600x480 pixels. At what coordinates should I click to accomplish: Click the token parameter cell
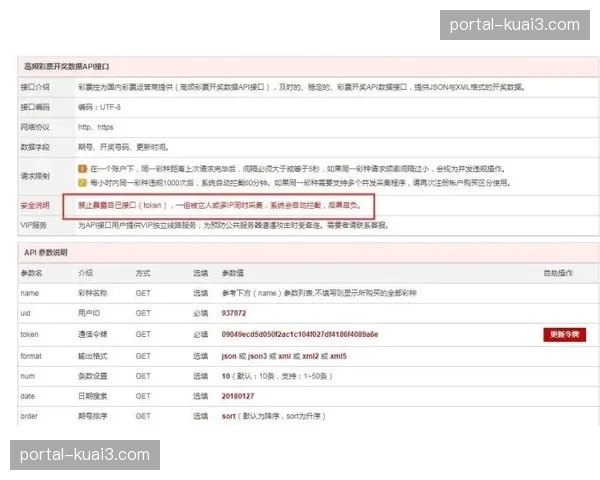(29, 334)
